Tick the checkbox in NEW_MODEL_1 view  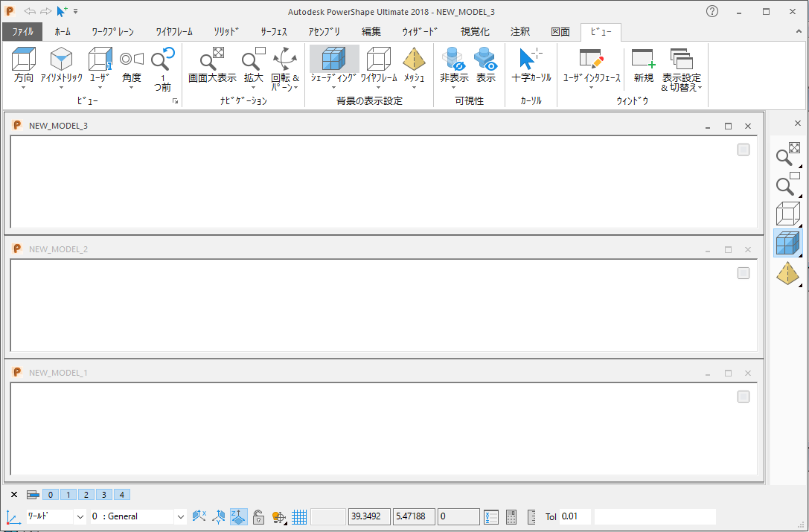[x=744, y=397]
